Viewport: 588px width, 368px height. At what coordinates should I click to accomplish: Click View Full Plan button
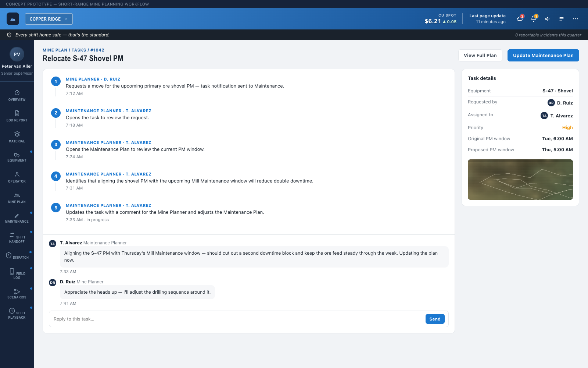pos(480,56)
